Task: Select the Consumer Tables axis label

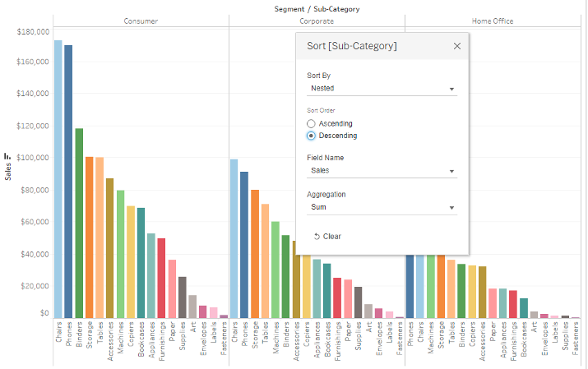Action: point(100,332)
